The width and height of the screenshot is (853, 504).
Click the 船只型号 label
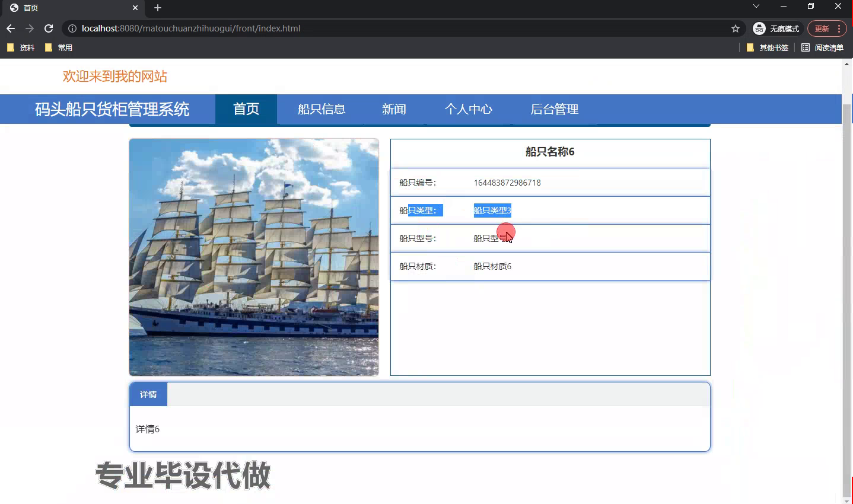[x=418, y=238]
